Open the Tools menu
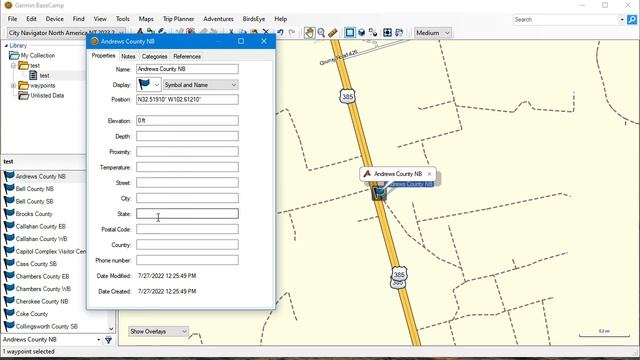The width and height of the screenshot is (640, 360). [122, 19]
